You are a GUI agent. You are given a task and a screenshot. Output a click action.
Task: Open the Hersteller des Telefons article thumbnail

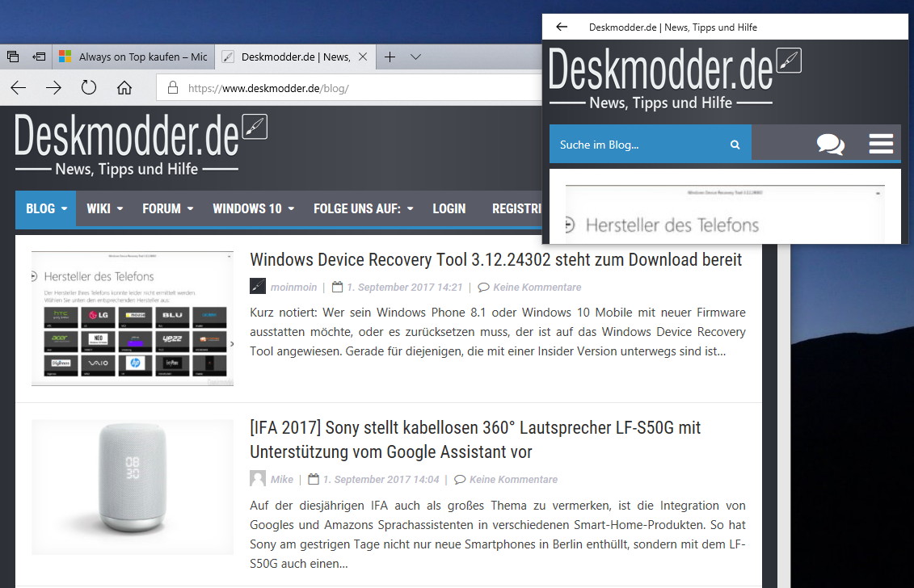133,318
